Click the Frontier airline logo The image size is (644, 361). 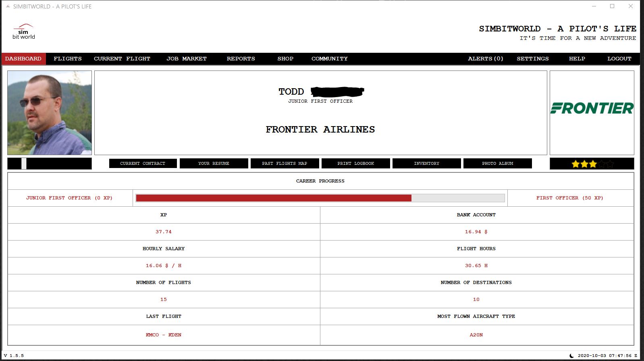(x=592, y=108)
